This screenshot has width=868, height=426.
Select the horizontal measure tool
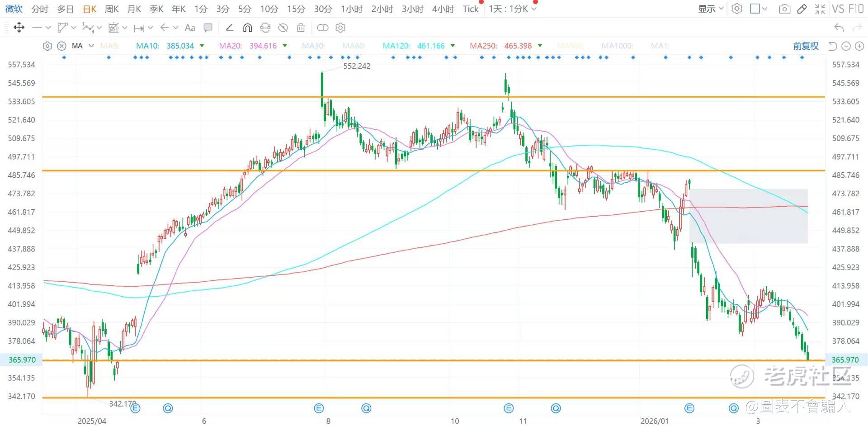coord(139,28)
